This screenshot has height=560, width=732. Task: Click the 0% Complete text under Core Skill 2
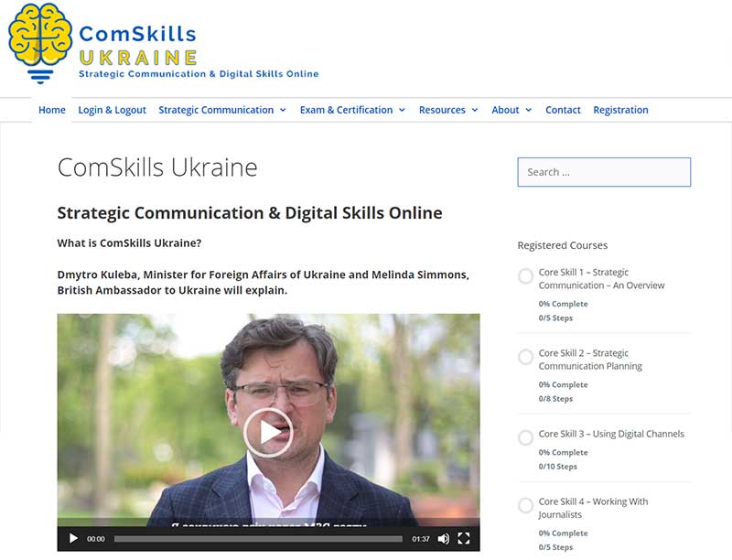pyautogui.click(x=563, y=385)
